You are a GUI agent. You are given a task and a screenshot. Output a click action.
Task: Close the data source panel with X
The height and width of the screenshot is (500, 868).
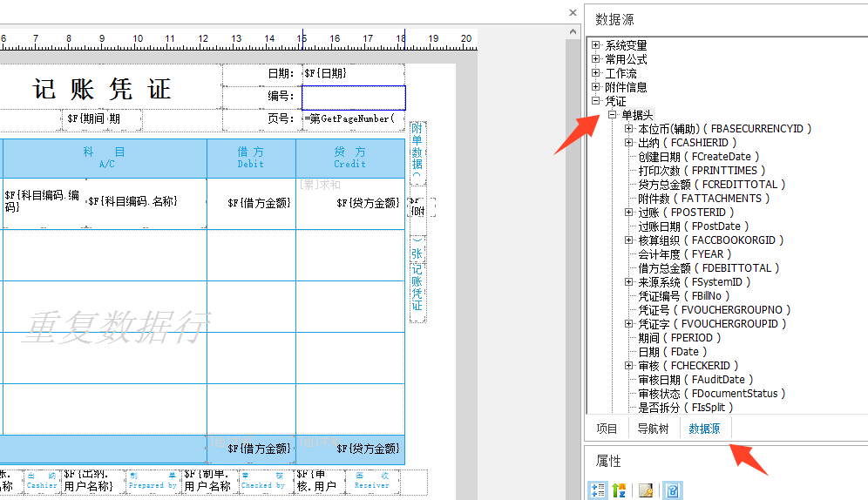pos(573,13)
